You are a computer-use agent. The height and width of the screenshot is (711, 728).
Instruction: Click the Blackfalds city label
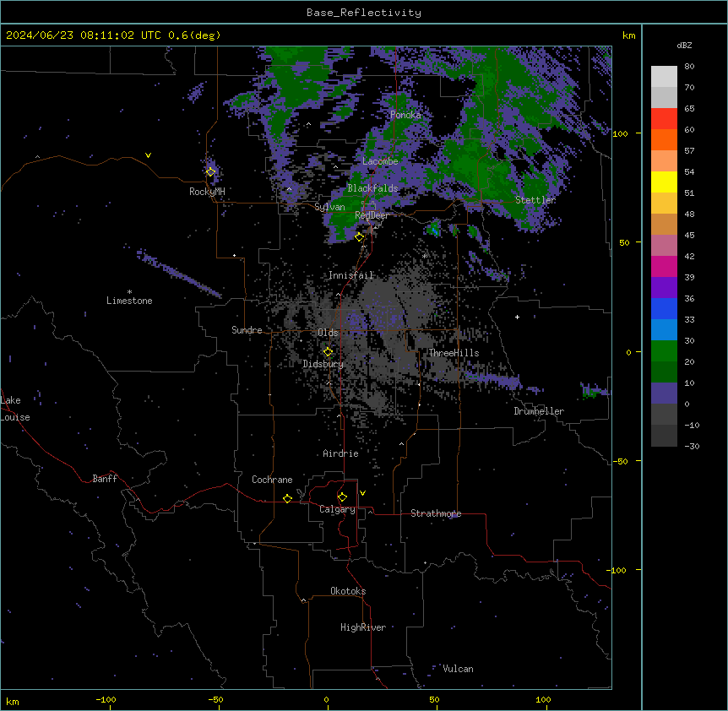click(x=372, y=188)
